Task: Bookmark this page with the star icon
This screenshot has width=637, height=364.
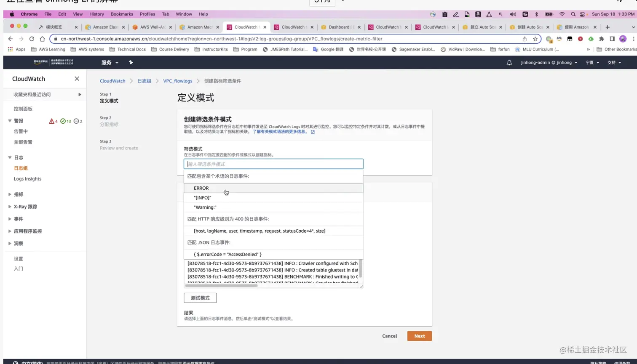Action: point(535,39)
